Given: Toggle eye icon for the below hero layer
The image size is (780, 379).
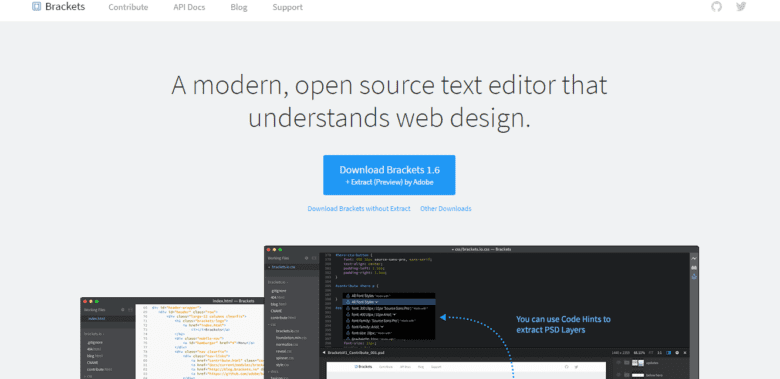Looking at the screenshot, I should (x=618, y=375).
